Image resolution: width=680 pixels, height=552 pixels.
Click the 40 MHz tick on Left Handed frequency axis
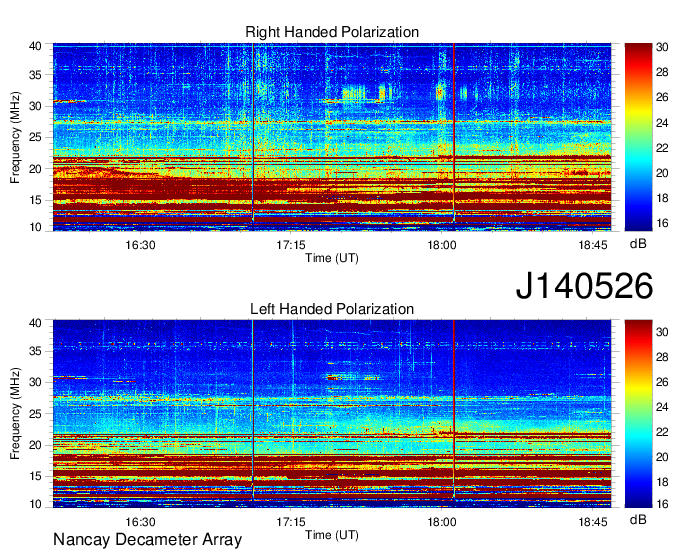pyautogui.click(x=35, y=323)
